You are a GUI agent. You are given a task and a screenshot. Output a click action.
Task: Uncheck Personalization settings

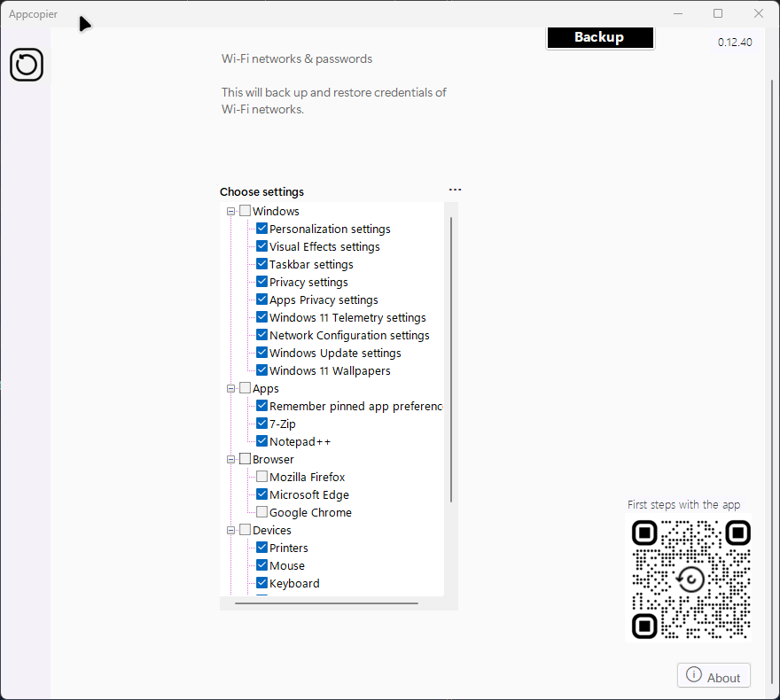[x=262, y=229]
